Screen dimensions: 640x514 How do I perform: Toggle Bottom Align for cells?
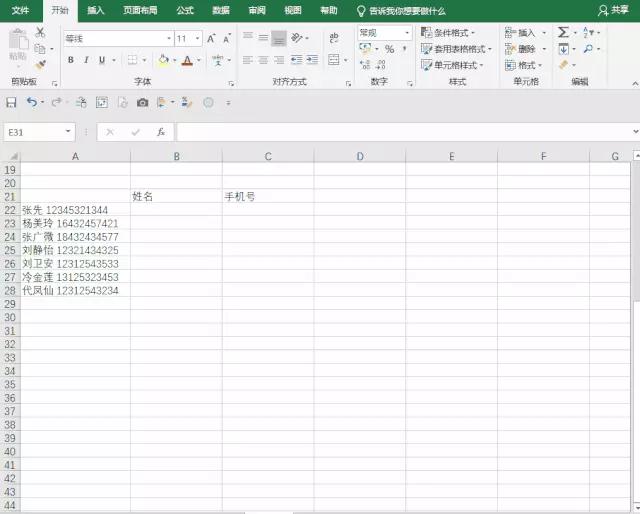pyautogui.click(x=279, y=39)
